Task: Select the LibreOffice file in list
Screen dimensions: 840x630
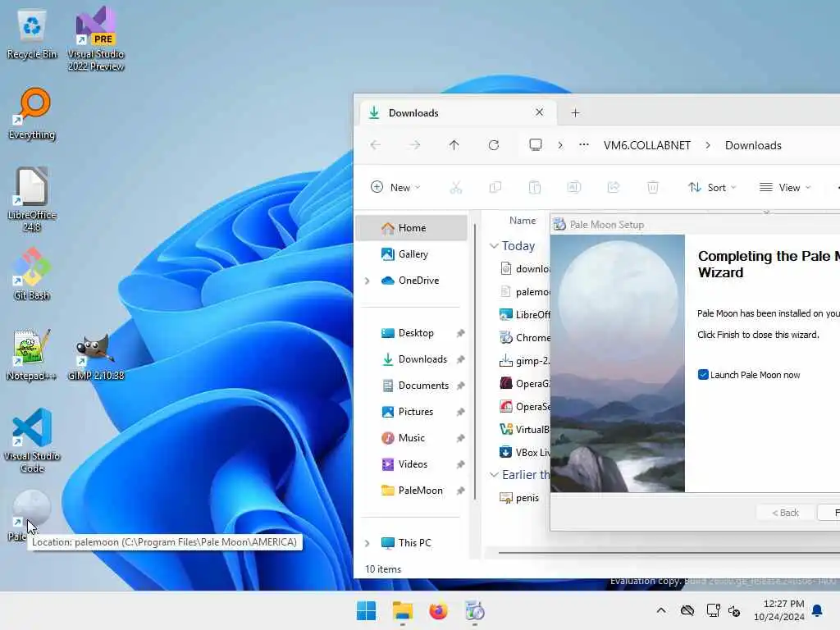Action: coord(524,314)
